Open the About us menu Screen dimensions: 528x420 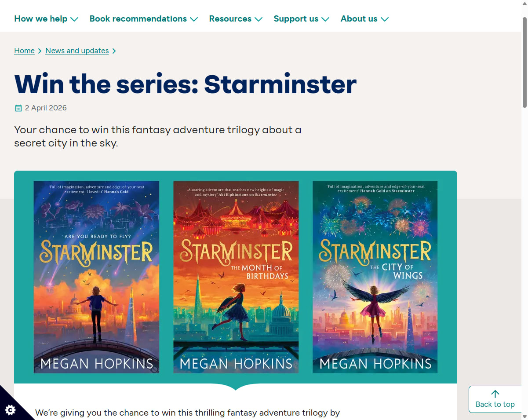pyautogui.click(x=364, y=19)
